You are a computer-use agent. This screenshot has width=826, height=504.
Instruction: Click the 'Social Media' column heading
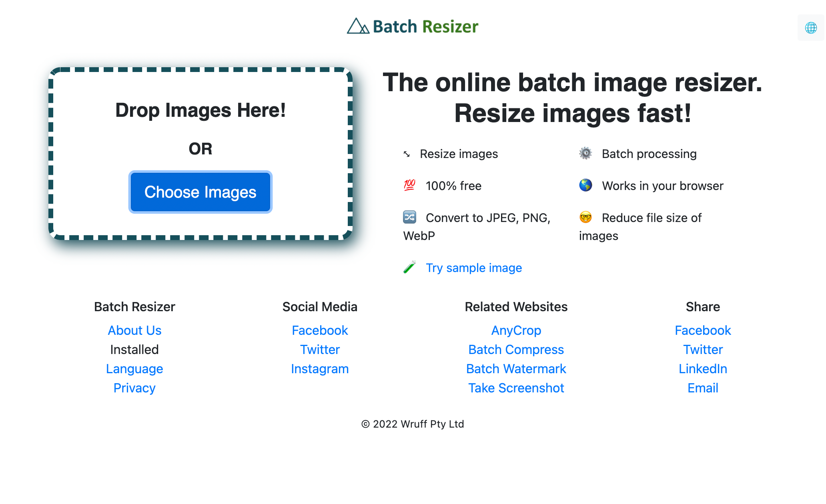pyautogui.click(x=320, y=307)
